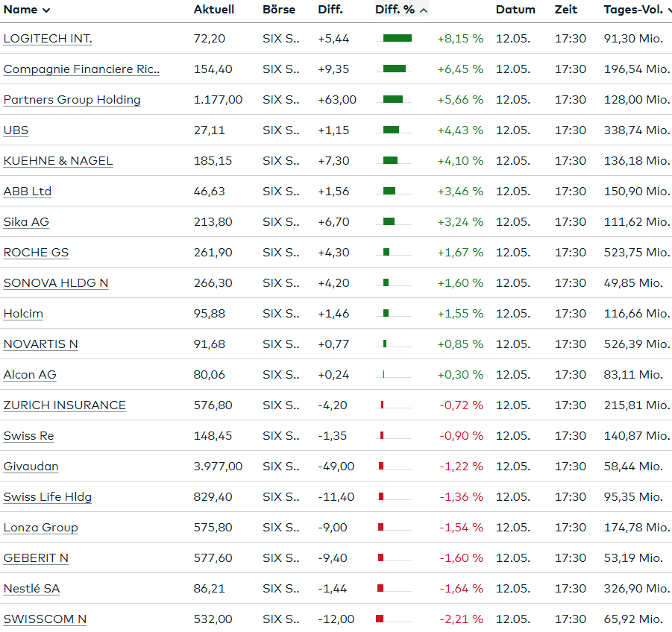Select Nestlé price 86,21
Screen dimensions: 672x632
point(210,588)
